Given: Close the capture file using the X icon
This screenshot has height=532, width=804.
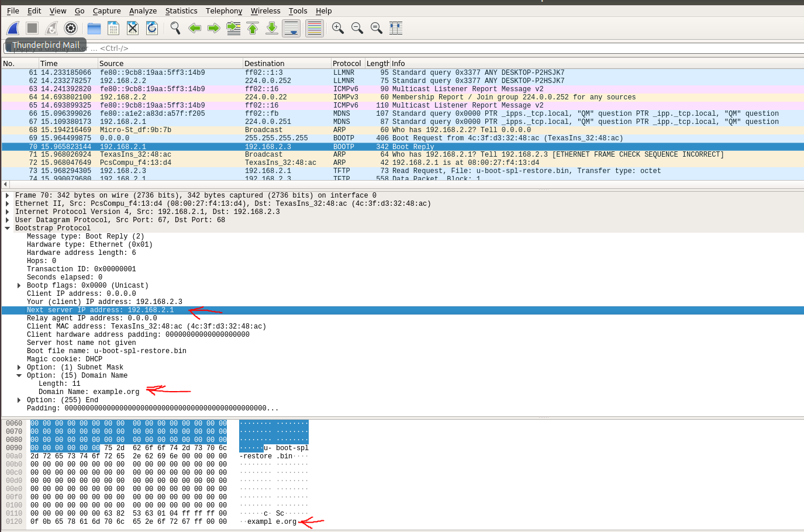Looking at the screenshot, I should (x=133, y=28).
